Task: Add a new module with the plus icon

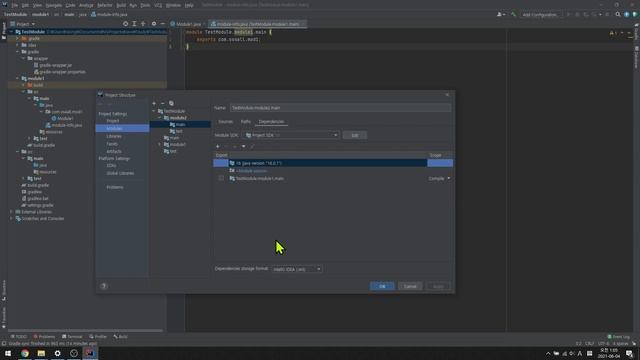Action: point(154,103)
